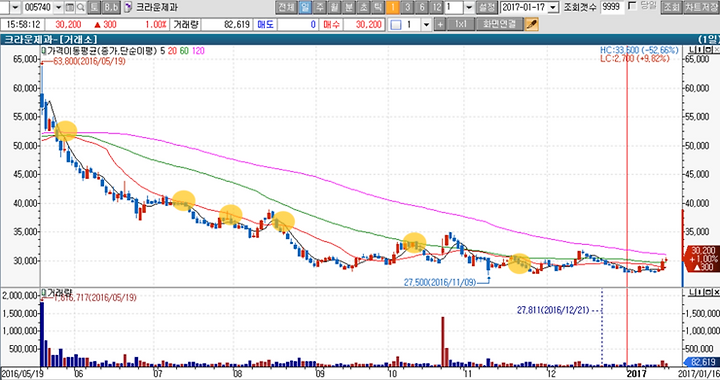Image resolution: width=720 pixels, height=380 pixels.
Task: Select the interval 12 button
Action: [436, 7]
